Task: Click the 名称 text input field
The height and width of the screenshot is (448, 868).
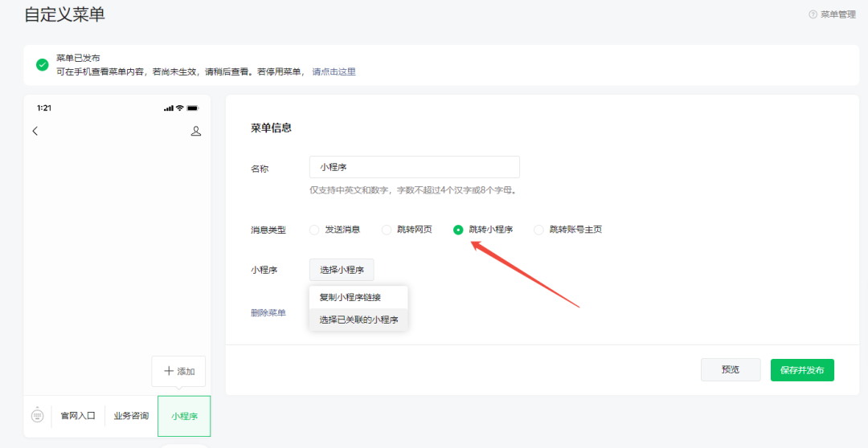Action: coord(414,167)
